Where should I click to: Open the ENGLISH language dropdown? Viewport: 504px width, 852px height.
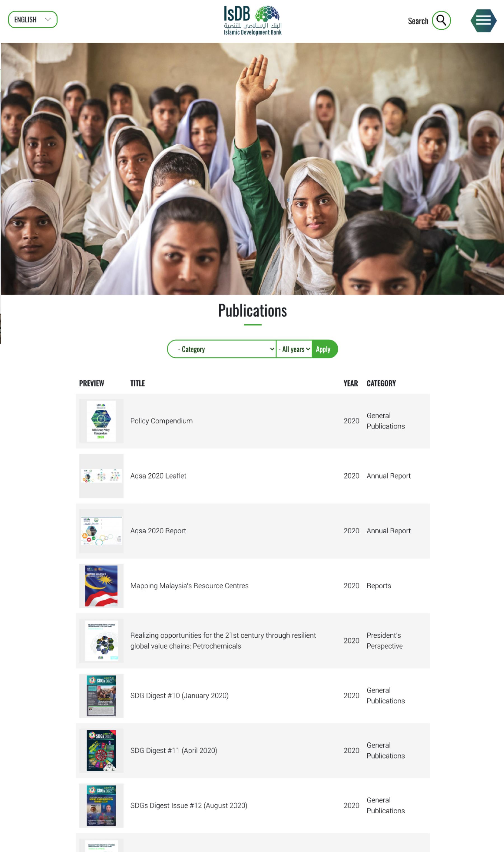click(32, 19)
